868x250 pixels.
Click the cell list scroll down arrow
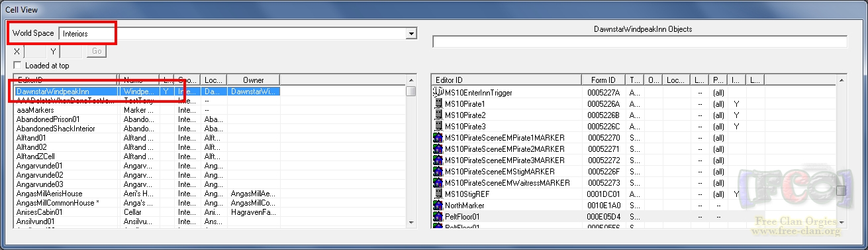tap(411, 222)
